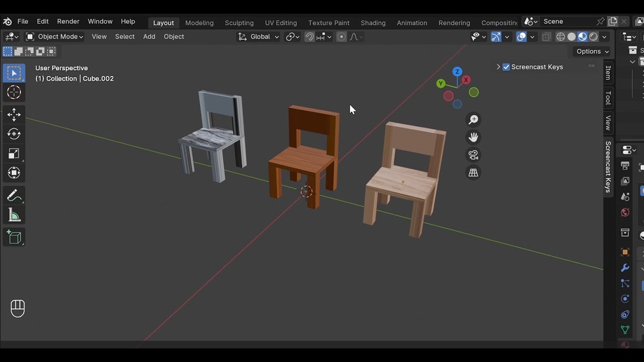The height and width of the screenshot is (362, 644).
Task: Activate the Transform tool
Action: pyautogui.click(x=14, y=173)
